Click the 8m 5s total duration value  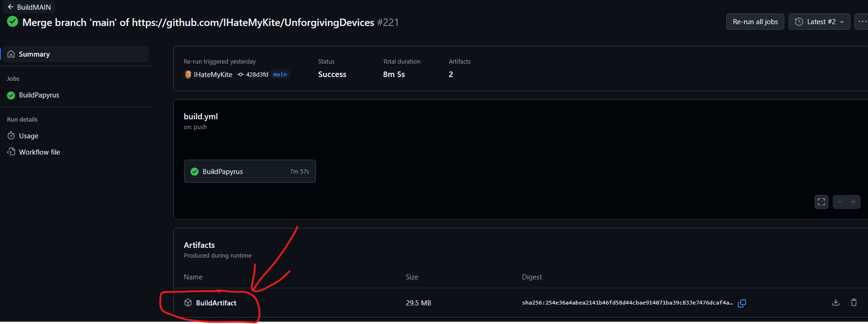click(394, 74)
